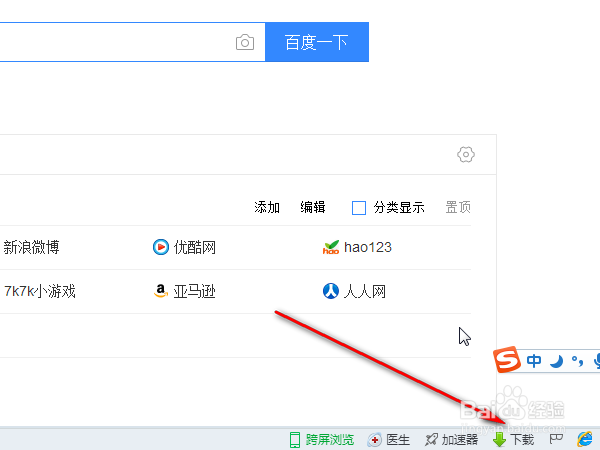
Task: Click the flag icon in status bar
Action: pos(556,440)
